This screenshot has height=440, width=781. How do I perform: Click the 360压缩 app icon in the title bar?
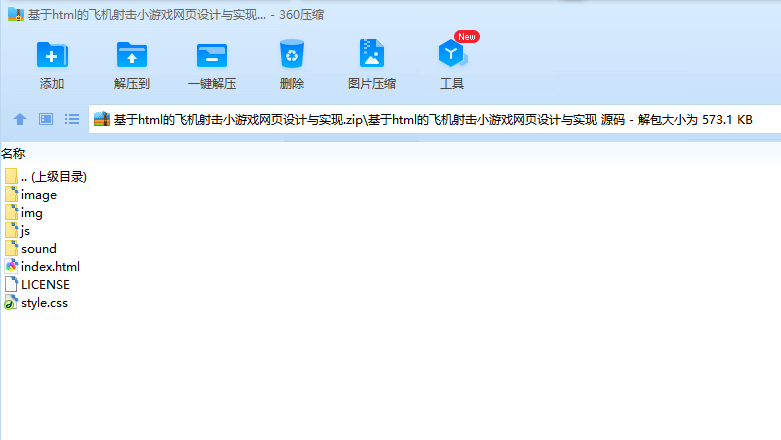16,14
